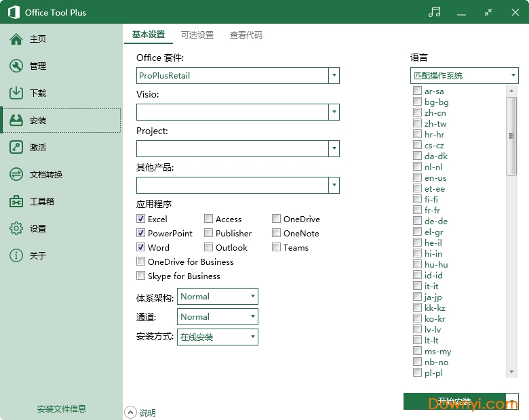
Task: Open the Settings gear icon
Action: [x=16, y=229]
